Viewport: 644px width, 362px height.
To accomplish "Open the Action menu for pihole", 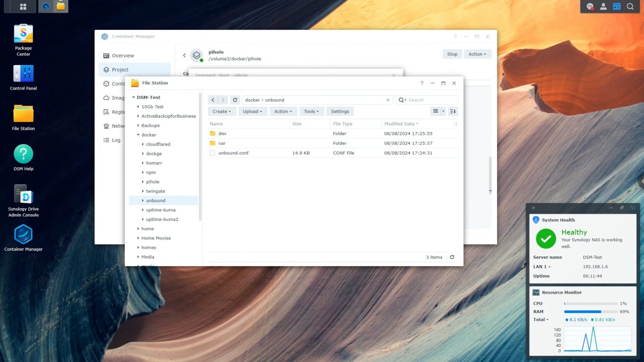I will point(477,54).
